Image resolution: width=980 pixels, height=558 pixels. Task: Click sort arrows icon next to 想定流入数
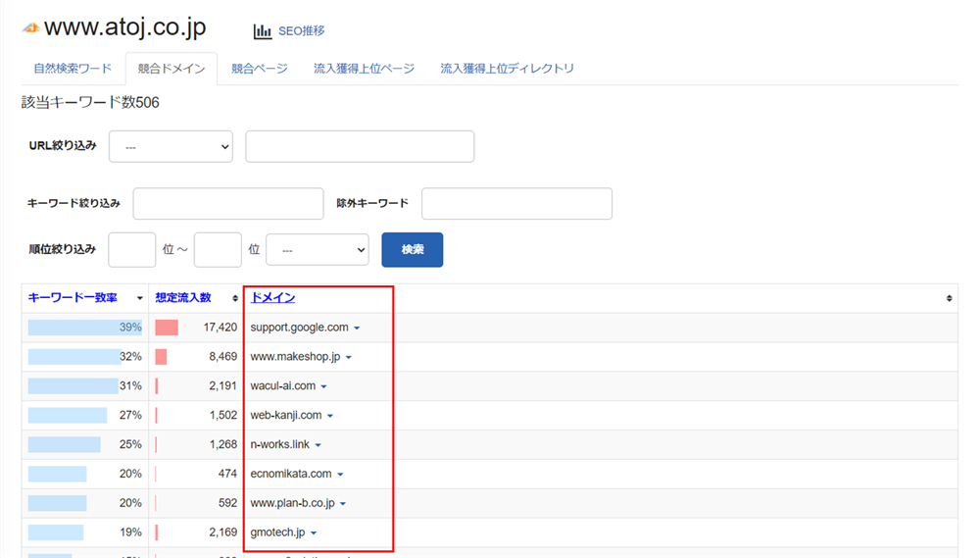pos(235,298)
